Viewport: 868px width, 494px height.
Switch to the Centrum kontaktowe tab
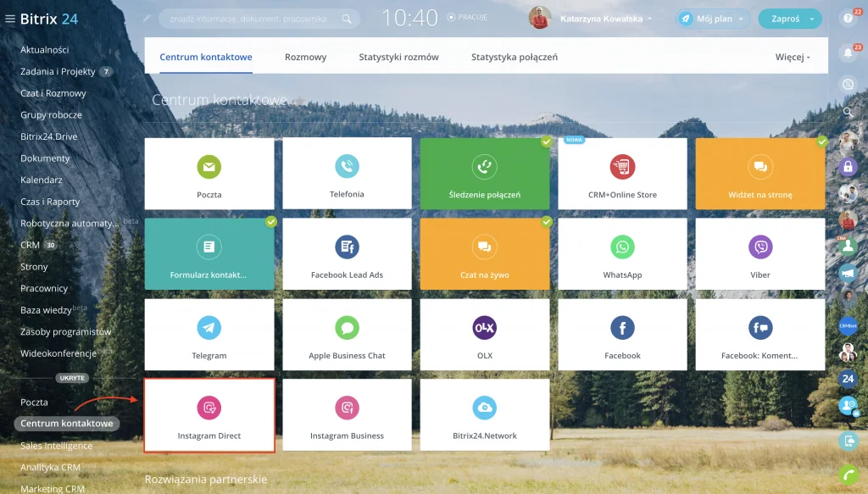[x=206, y=57]
